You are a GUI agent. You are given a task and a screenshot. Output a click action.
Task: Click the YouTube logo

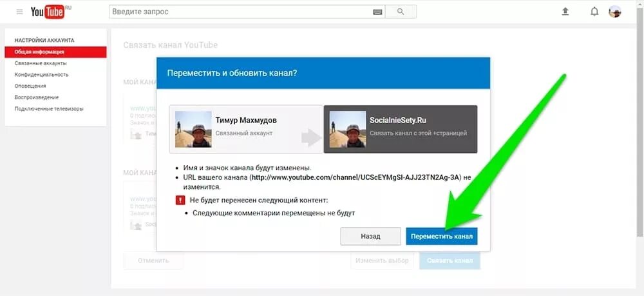coord(47,12)
